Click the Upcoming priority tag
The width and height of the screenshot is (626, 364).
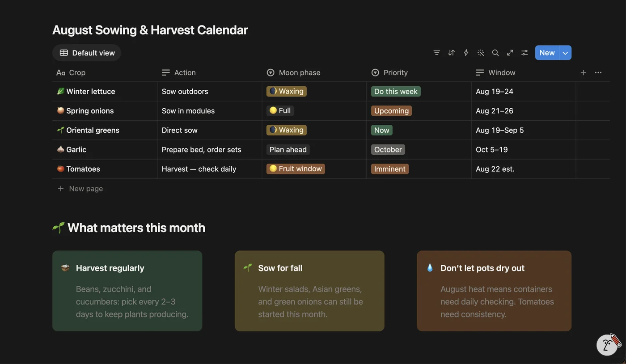pyautogui.click(x=391, y=111)
